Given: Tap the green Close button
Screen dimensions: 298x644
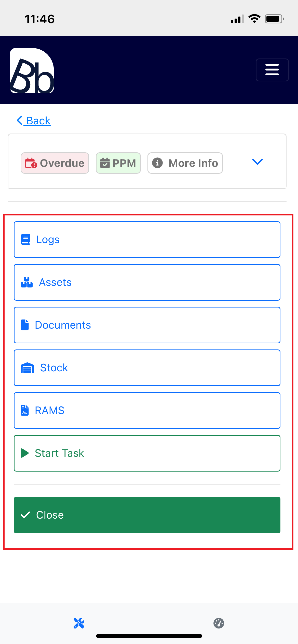Looking at the screenshot, I should [147, 515].
